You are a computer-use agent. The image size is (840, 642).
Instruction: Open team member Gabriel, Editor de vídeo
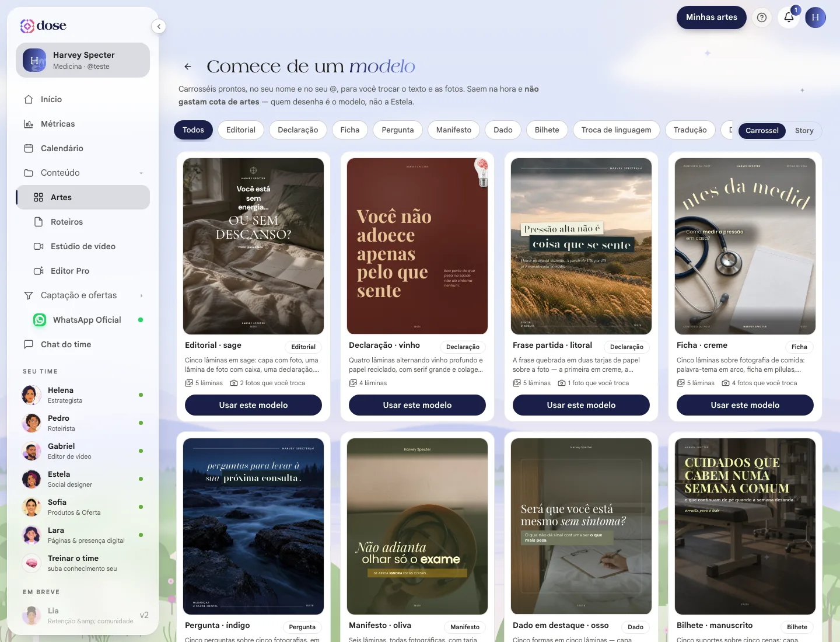pyautogui.click(x=83, y=451)
